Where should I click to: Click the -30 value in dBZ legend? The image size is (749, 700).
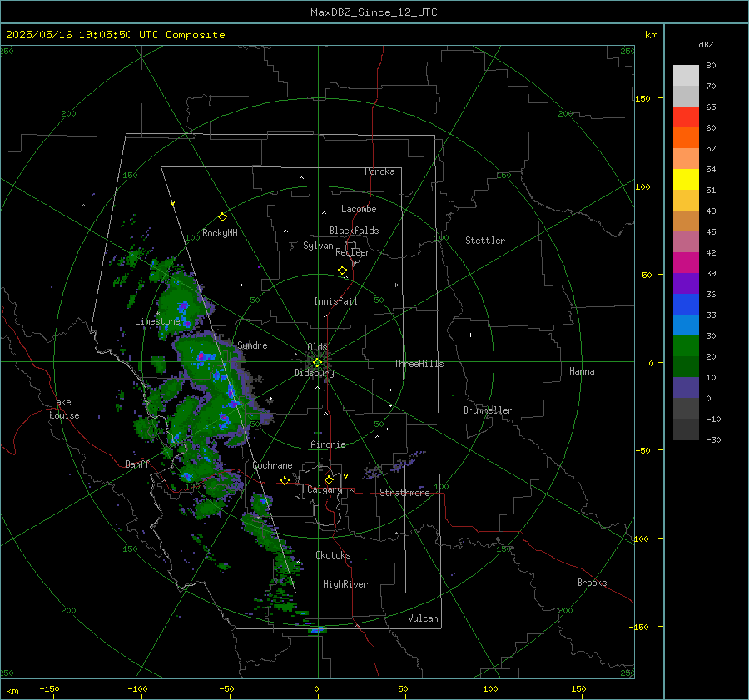(713, 439)
